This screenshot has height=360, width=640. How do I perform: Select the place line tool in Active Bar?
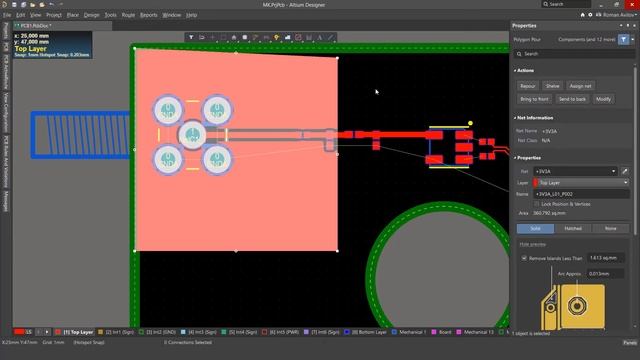(330, 37)
